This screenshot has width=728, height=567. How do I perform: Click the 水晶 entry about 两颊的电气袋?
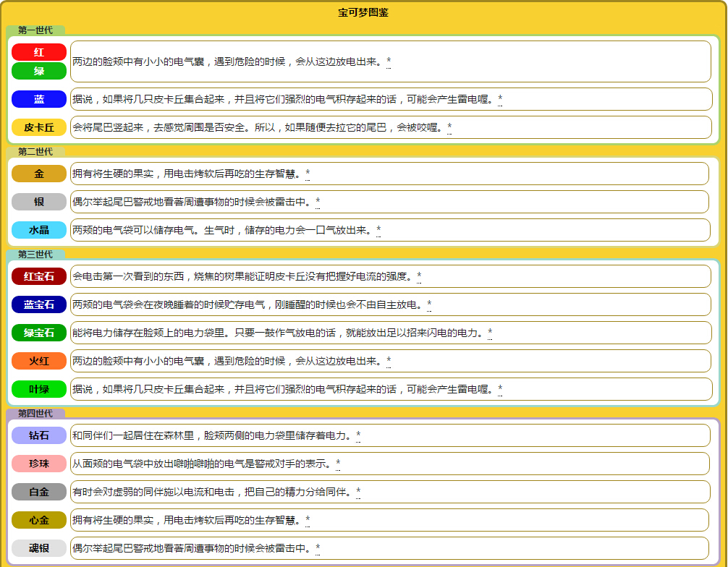tap(223, 230)
